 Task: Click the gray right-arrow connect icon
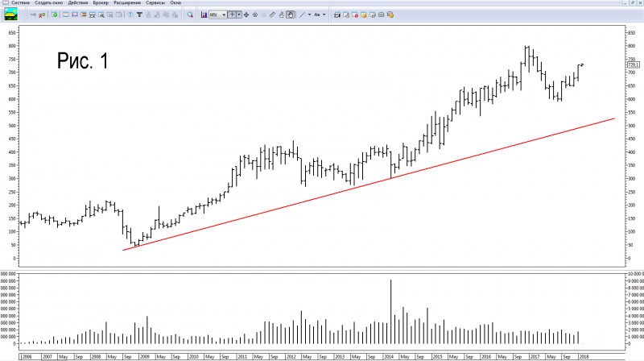tap(33, 15)
